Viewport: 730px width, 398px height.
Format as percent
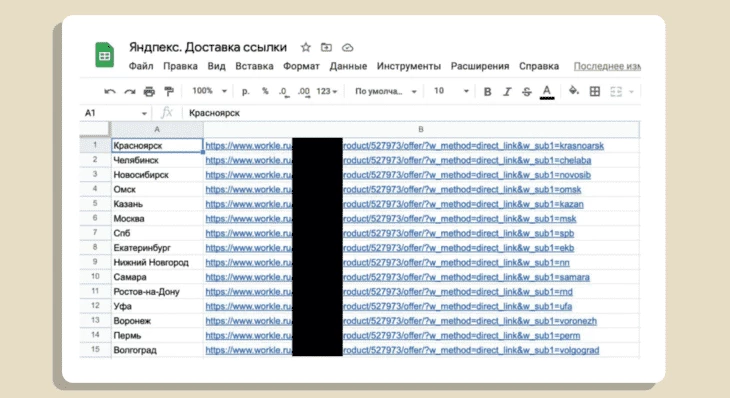[x=265, y=91]
